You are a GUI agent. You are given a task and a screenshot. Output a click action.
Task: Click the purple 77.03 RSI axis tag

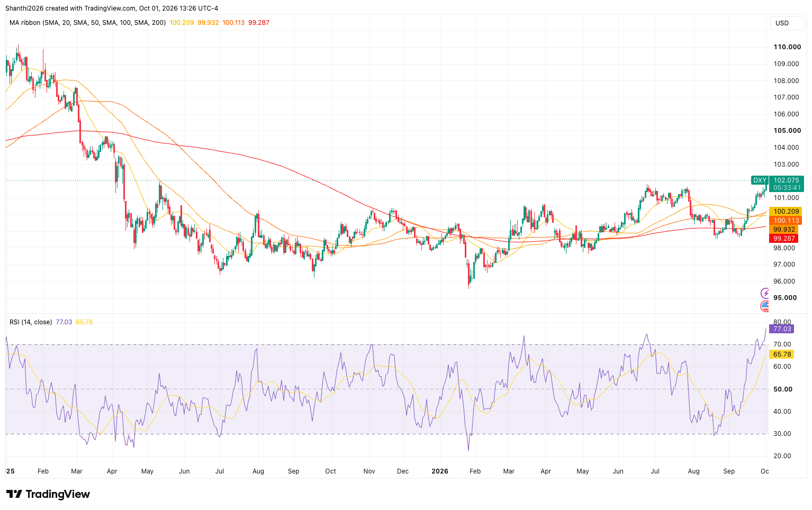pyautogui.click(x=782, y=329)
